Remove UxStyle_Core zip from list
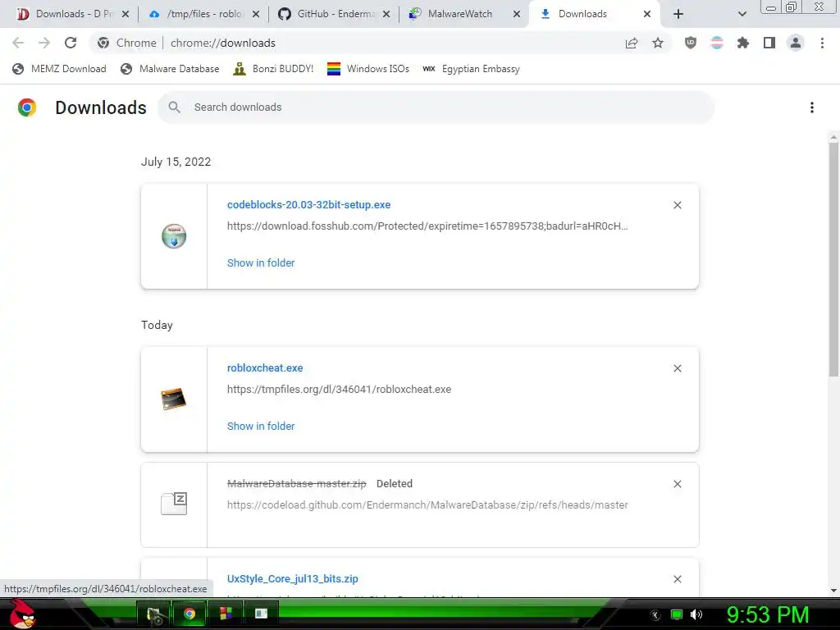Screen dimensions: 840x630 [x=677, y=579]
